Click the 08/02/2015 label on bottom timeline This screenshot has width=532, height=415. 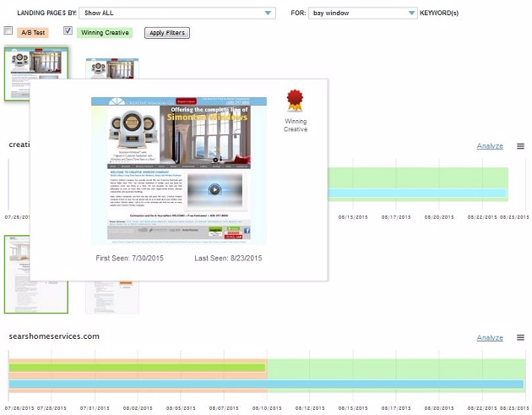coord(138,408)
